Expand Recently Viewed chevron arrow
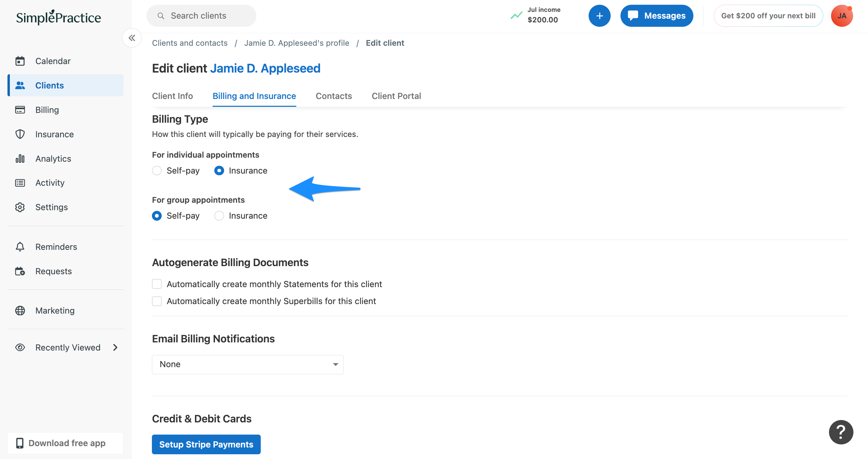Viewport: 868px width, 459px height. tap(115, 347)
